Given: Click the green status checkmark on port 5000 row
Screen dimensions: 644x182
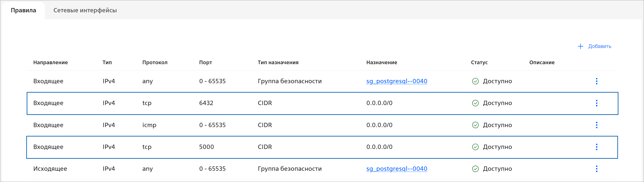Looking at the screenshot, I should pyautogui.click(x=475, y=147).
